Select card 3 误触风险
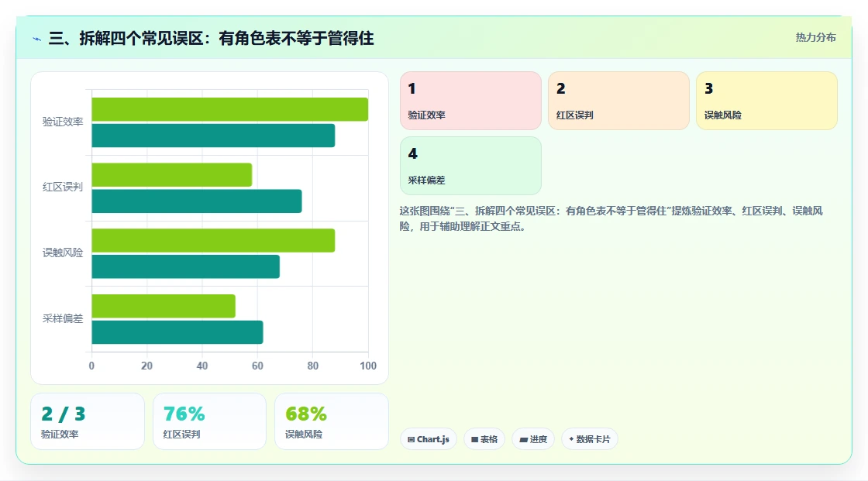This screenshot has height=481, width=868. 766,101
